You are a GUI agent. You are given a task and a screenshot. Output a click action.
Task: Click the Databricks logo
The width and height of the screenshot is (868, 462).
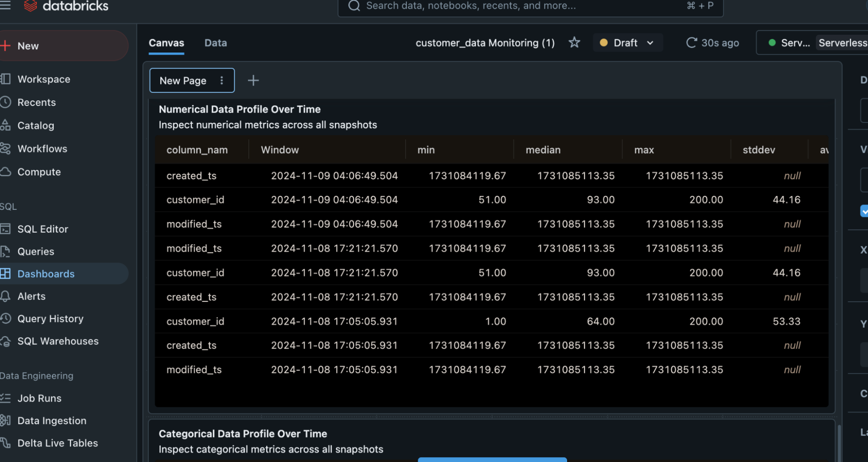pyautogui.click(x=66, y=6)
